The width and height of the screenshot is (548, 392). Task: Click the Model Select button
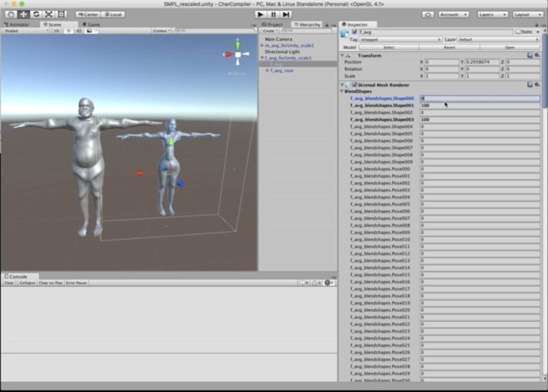(x=389, y=47)
